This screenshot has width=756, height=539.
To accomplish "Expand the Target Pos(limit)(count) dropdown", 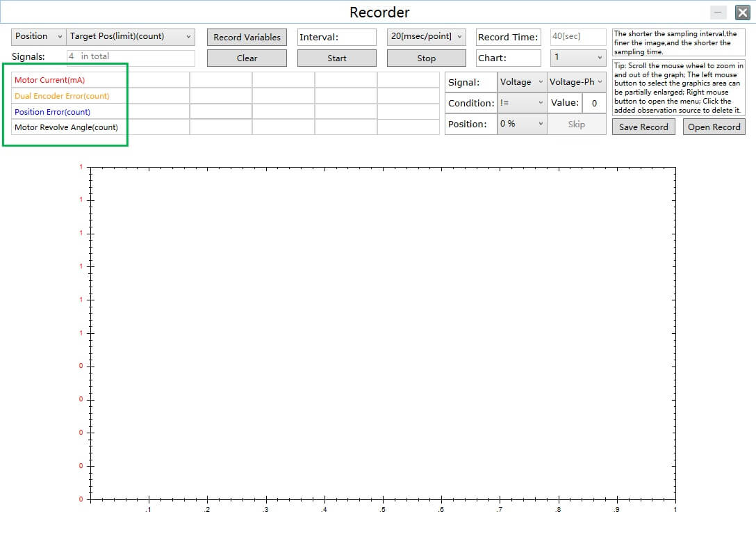I will pos(131,37).
